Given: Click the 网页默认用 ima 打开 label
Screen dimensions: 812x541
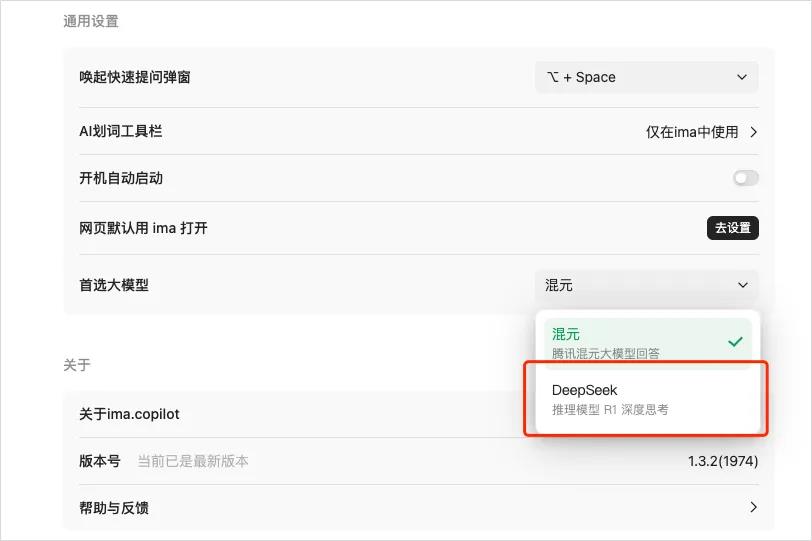Looking at the screenshot, I should coord(143,228).
